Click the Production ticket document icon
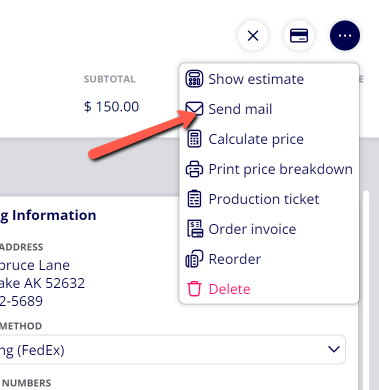The width and height of the screenshot is (379, 390). [194, 199]
